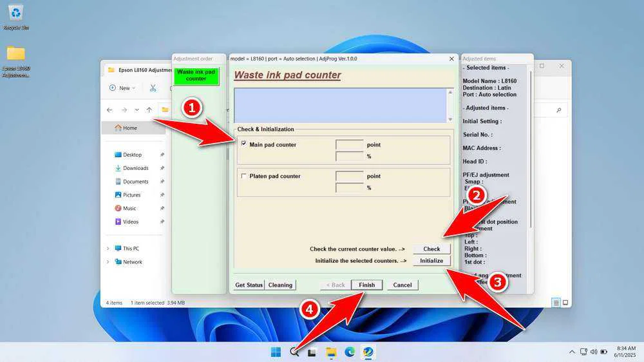Click the Cleaning button

point(280,285)
